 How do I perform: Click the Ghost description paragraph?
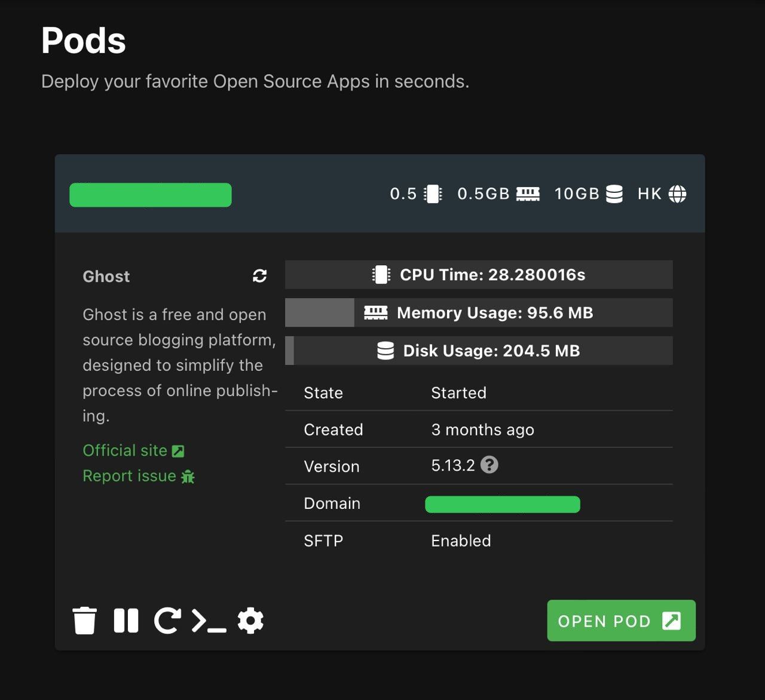click(x=179, y=365)
